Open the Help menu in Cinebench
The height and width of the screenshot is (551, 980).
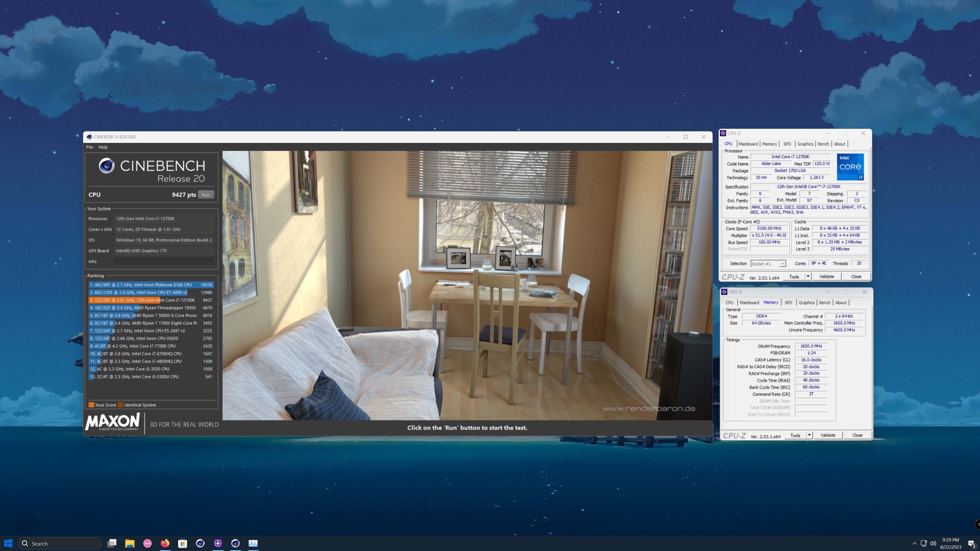click(x=103, y=147)
